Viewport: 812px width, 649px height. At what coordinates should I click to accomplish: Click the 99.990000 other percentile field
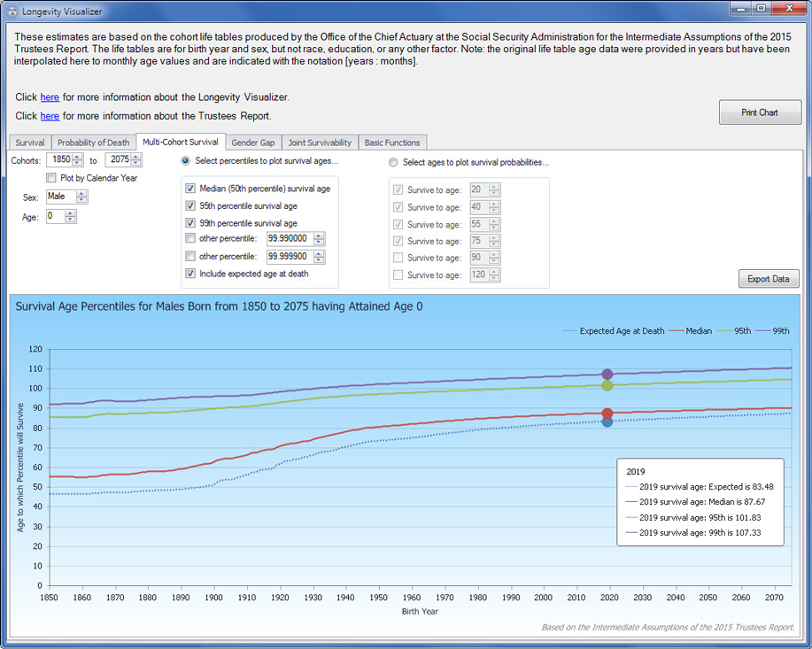[290, 239]
